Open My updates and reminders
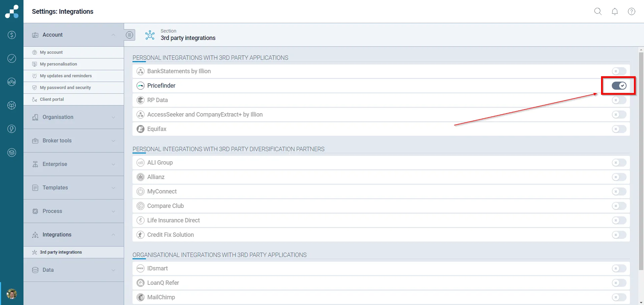644x305 pixels. coord(74,76)
